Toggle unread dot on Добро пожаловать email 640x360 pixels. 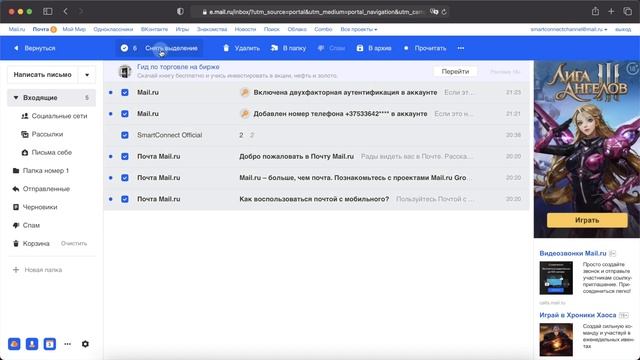tap(111, 156)
